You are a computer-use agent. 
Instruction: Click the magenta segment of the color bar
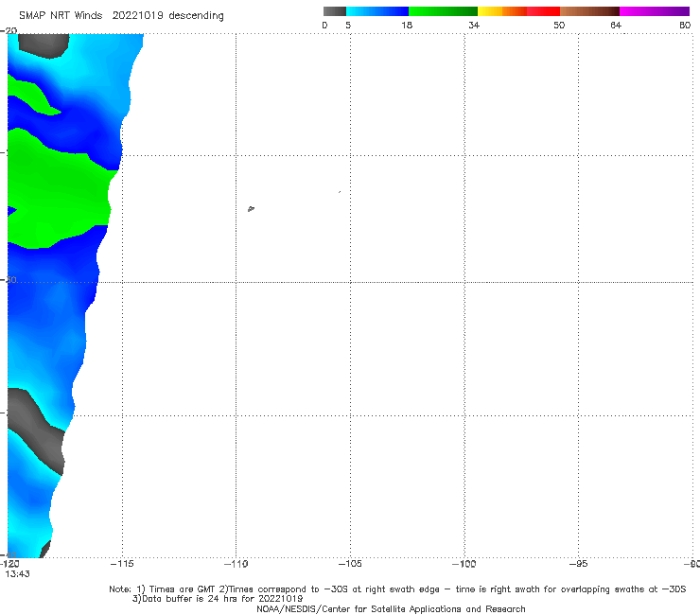[655, 11]
